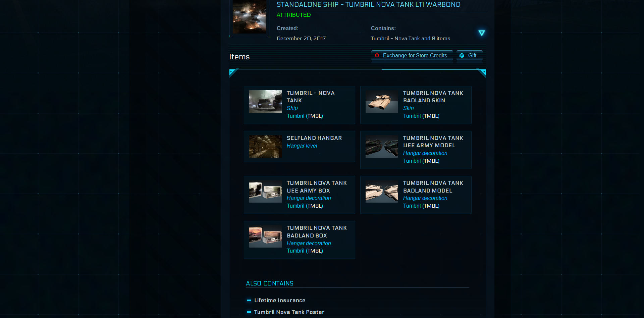Click the blue cube Gift icon
The height and width of the screenshot is (318, 644).
[462, 56]
